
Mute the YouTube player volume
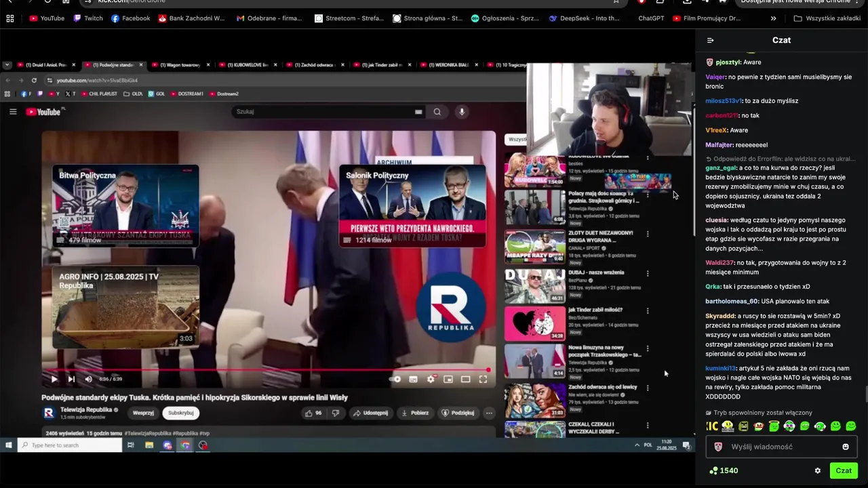coord(88,380)
